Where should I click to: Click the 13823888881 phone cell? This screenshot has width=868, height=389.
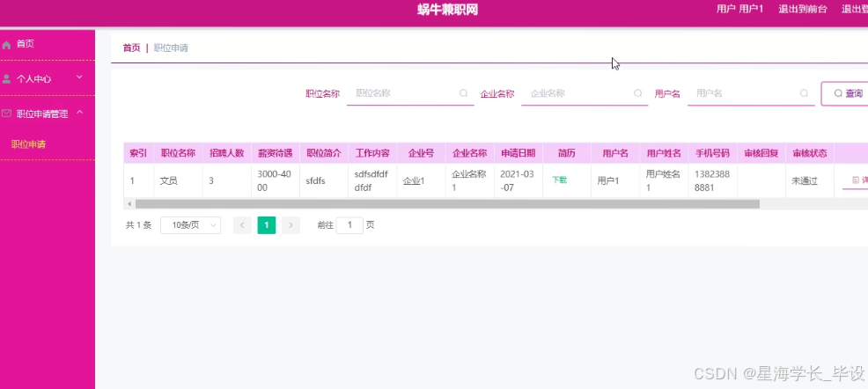point(712,180)
